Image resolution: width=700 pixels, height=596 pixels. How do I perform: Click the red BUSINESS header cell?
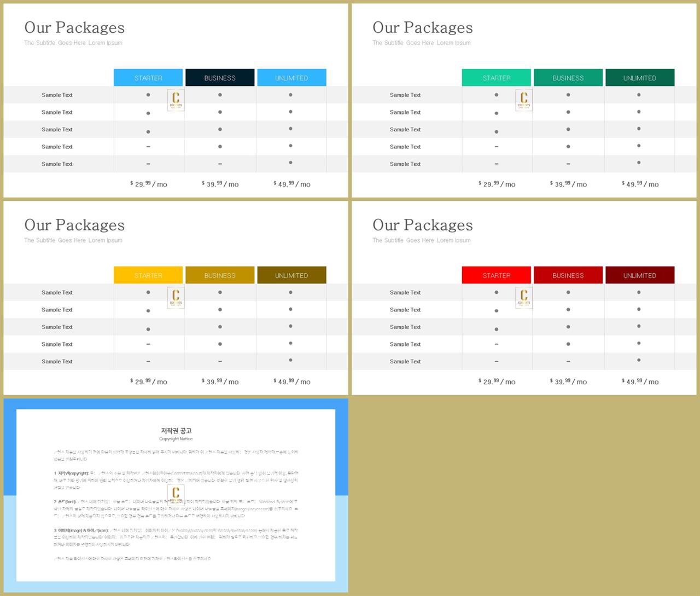[x=568, y=275]
